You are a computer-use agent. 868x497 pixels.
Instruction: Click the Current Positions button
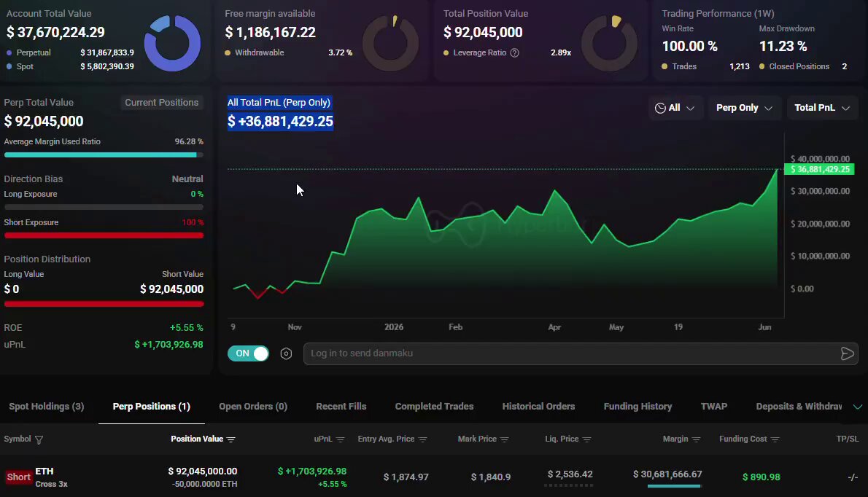[162, 103]
